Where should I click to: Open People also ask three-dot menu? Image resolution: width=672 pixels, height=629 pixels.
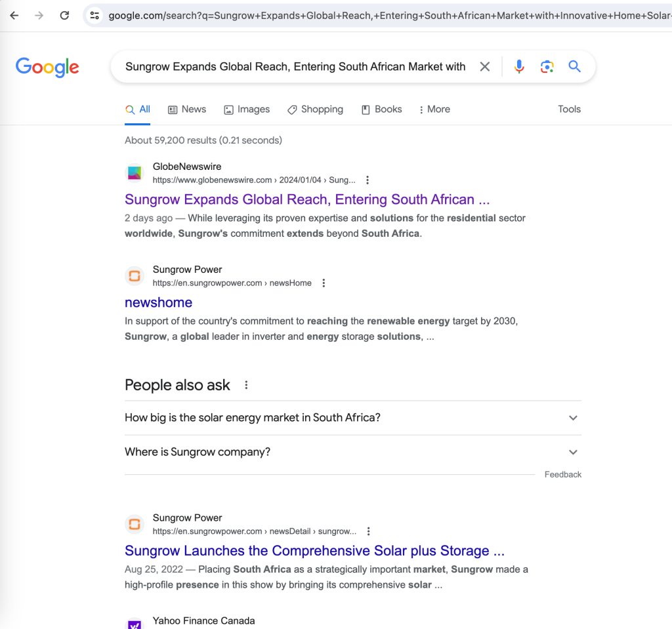point(246,385)
